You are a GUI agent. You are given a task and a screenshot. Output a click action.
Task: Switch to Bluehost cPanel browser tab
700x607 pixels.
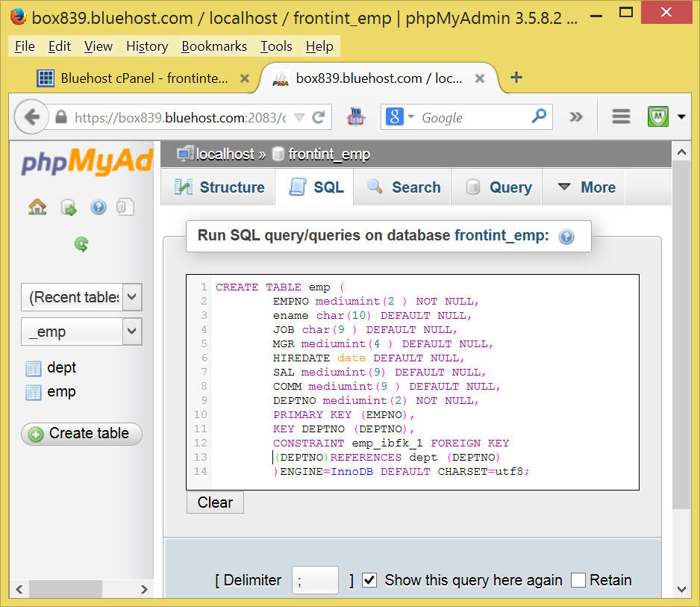pos(144,78)
